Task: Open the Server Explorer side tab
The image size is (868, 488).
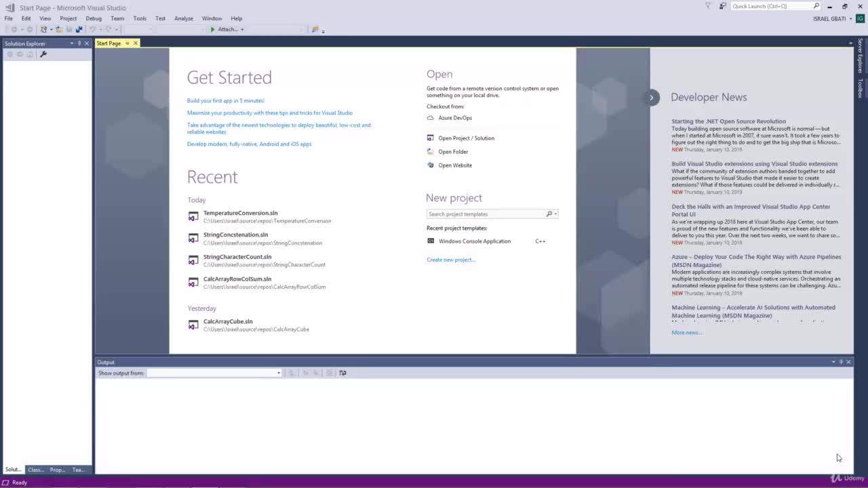Action: pyautogui.click(x=861, y=56)
